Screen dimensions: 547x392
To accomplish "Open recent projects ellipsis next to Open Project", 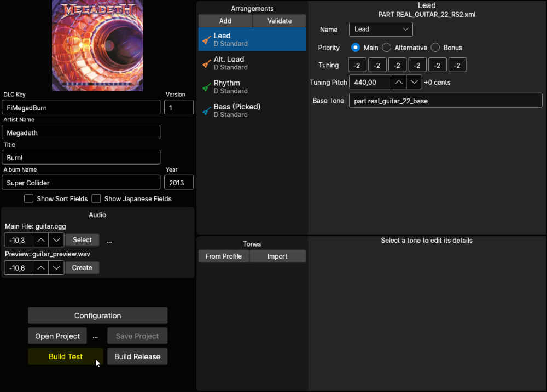I will 95,336.
